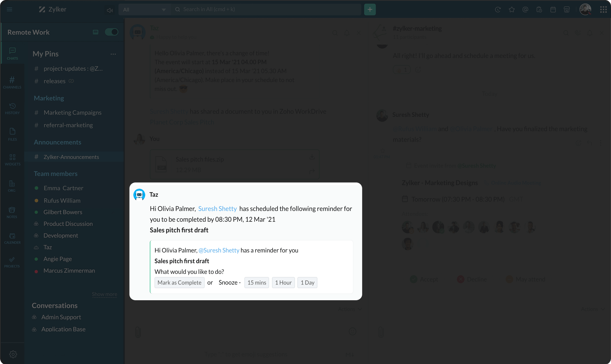Screen dimensions: 611x364
Task: Click the Calendar icon in sidebar
Action: (x=12, y=237)
